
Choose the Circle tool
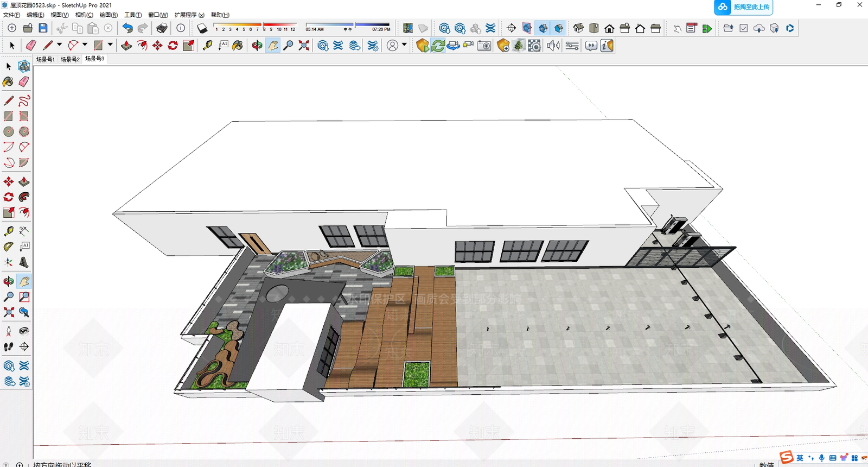point(8,131)
